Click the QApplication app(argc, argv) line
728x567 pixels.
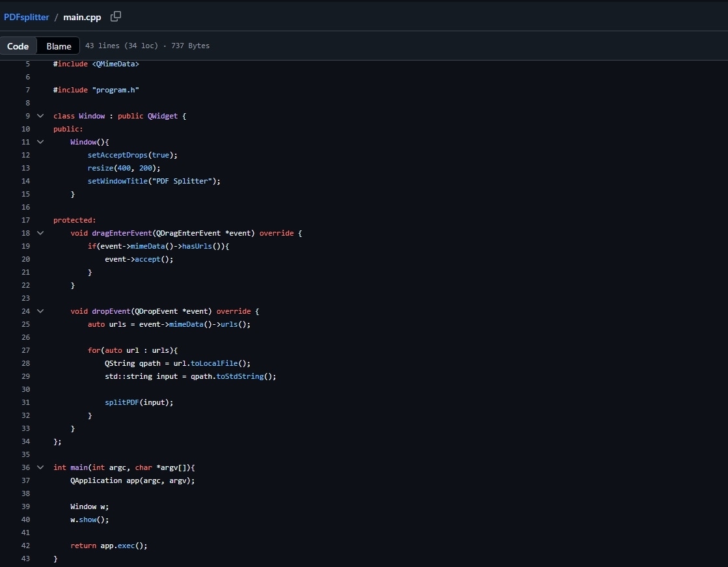click(x=133, y=480)
